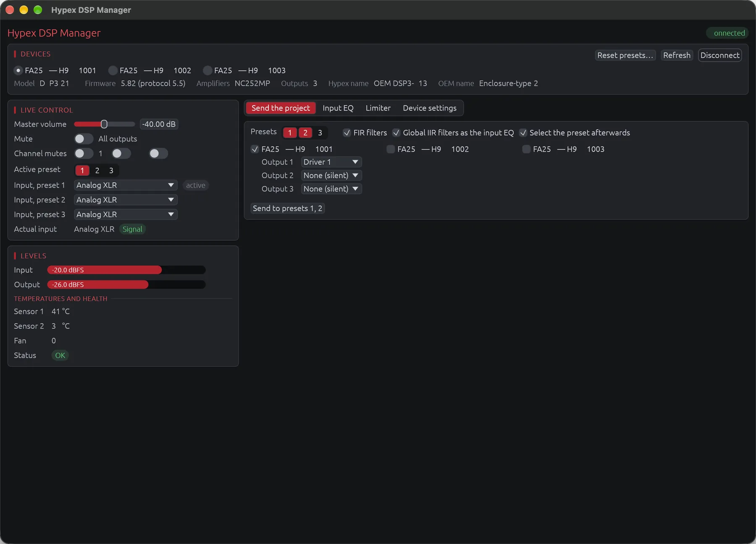Viewport: 756px width, 544px height.
Task: Toggle preset 1 in the Presets selector
Action: pos(290,133)
